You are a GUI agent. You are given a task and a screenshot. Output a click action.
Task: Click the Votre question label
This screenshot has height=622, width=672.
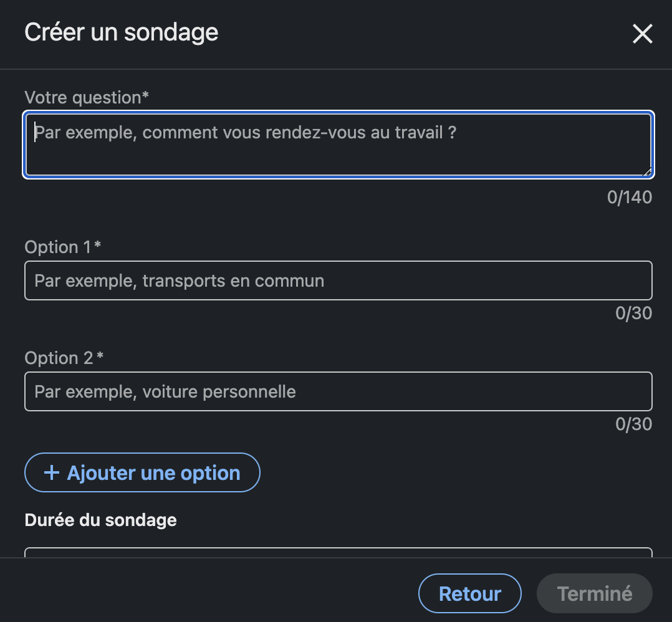tap(82, 98)
